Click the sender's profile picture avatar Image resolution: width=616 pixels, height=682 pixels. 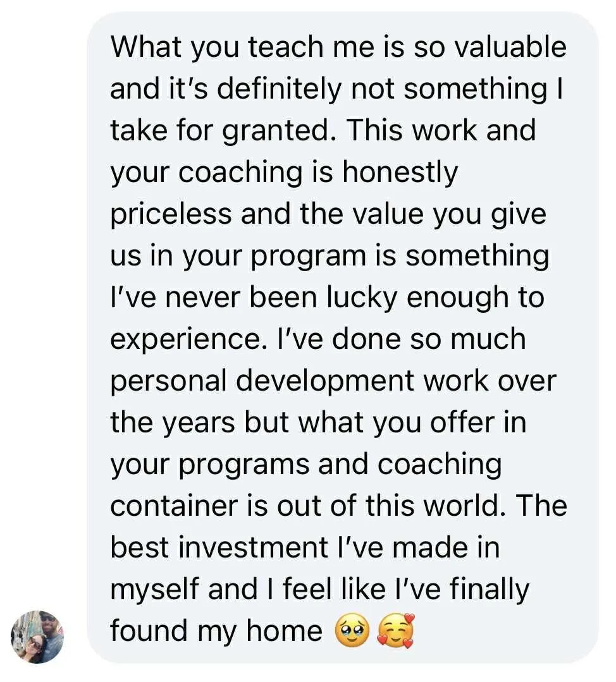click(x=37, y=636)
